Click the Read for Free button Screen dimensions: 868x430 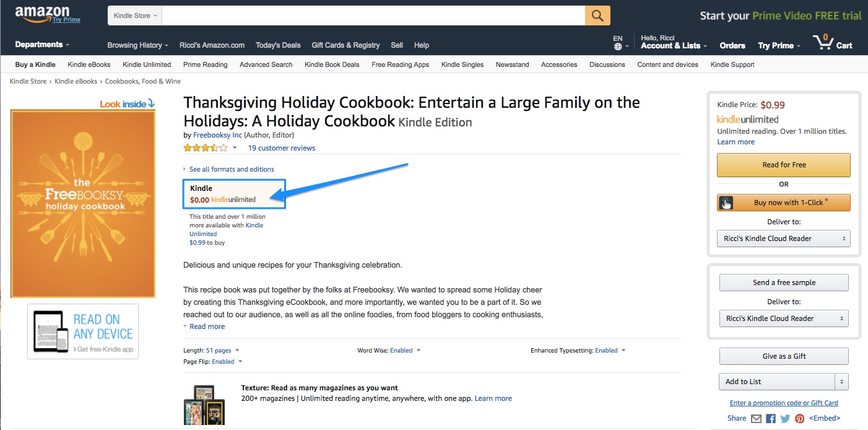coord(784,165)
